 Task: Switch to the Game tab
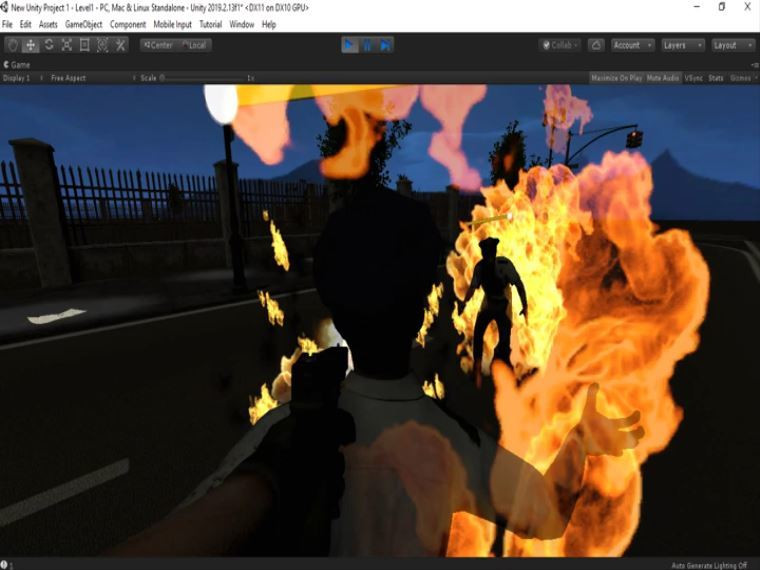click(x=17, y=64)
